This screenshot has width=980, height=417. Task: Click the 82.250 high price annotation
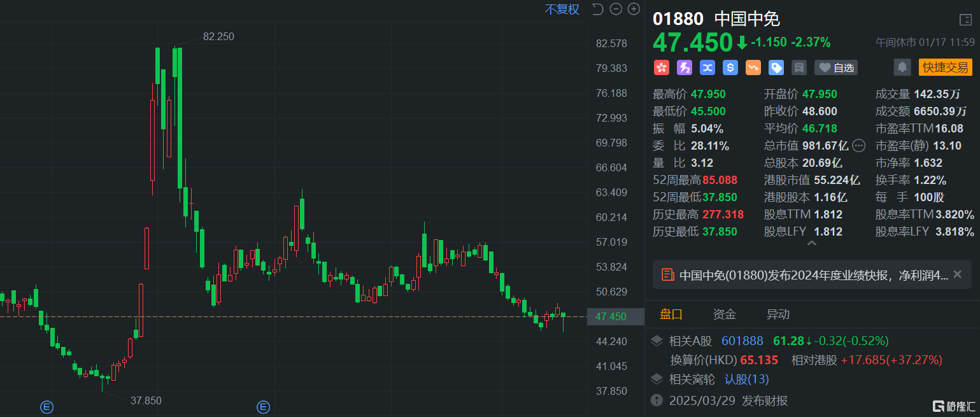click(x=218, y=36)
